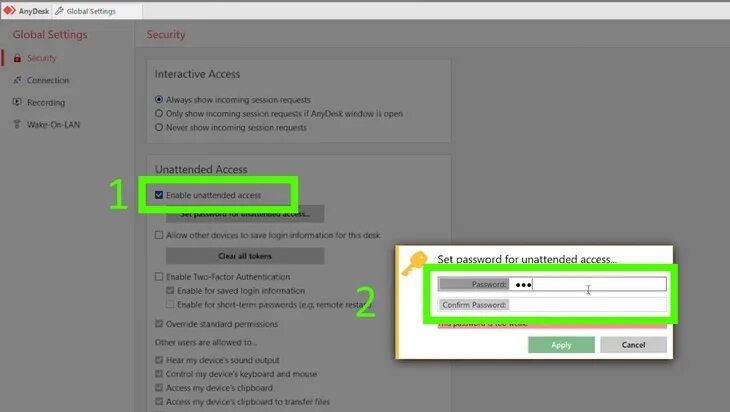Screen dimensions: 730x412
Task: Click the Confirm Password input field
Action: click(x=587, y=305)
